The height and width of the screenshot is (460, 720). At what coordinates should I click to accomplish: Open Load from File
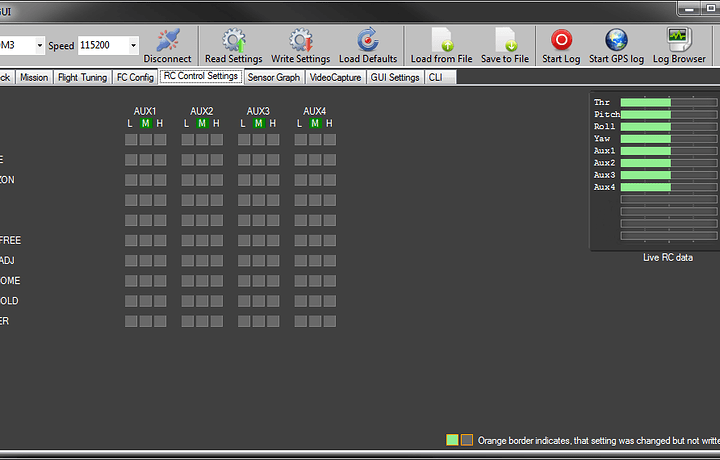(441, 45)
